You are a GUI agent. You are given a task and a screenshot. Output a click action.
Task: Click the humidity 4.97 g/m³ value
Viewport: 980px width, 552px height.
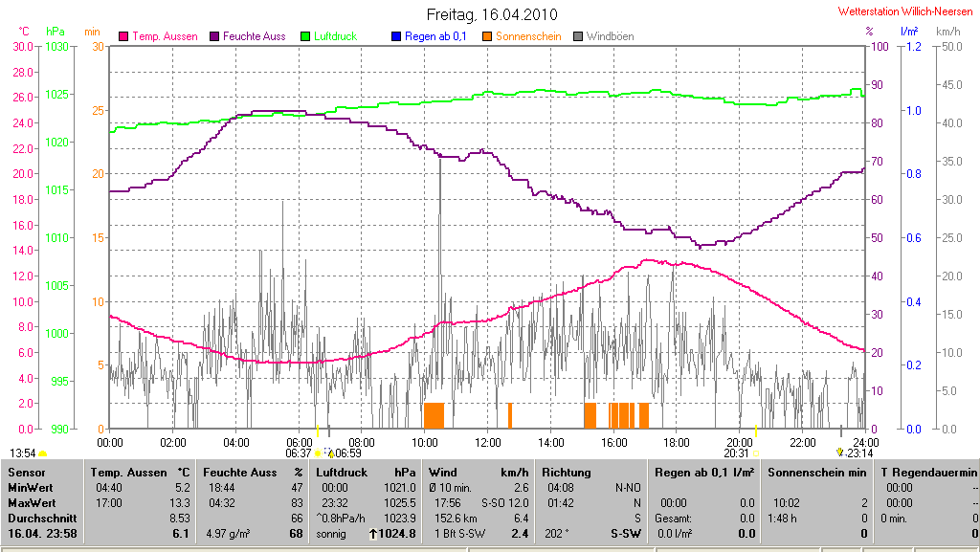click(x=228, y=534)
